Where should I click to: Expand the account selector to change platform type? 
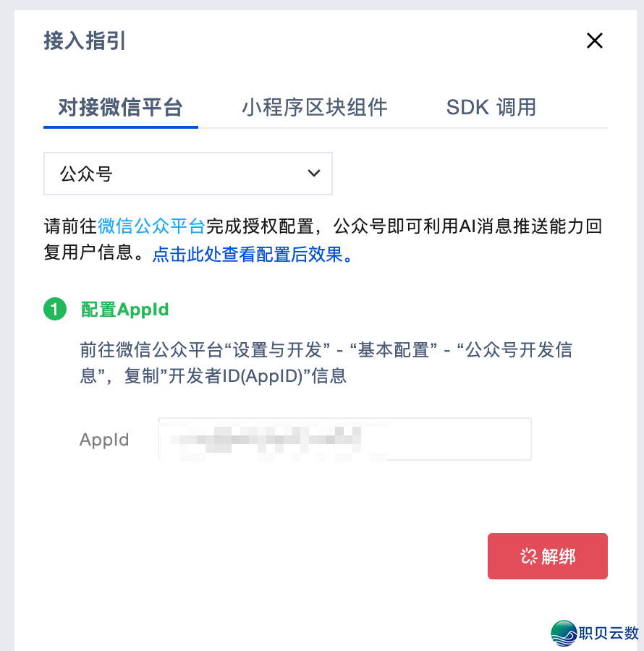coord(188,173)
